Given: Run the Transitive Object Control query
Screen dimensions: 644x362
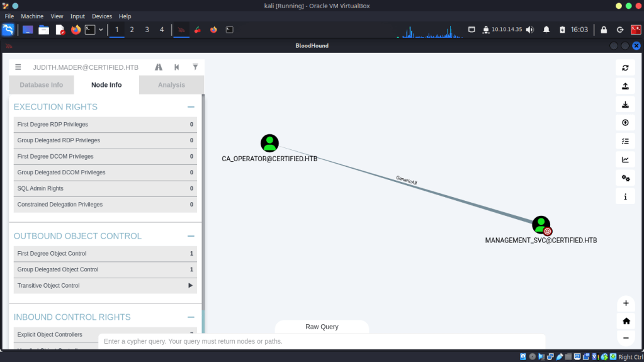Looking at the screenshot, I should coord(190,286).
